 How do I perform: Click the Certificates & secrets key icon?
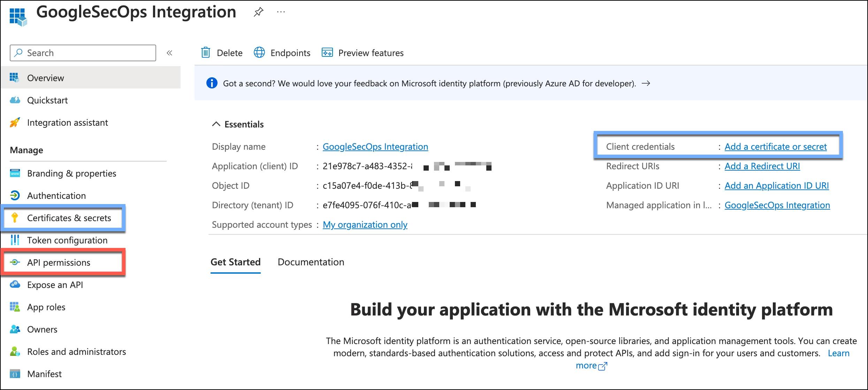click(x=15, y=218)
